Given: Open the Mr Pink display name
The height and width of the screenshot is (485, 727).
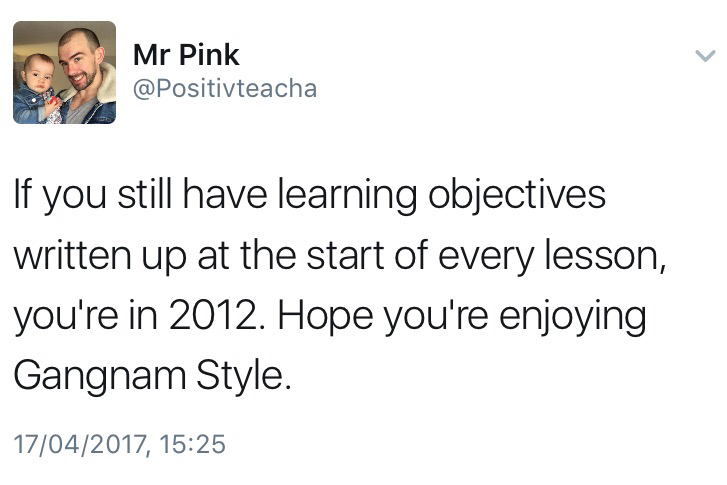Looking at the screenshot, I should (x=186, y=54).
